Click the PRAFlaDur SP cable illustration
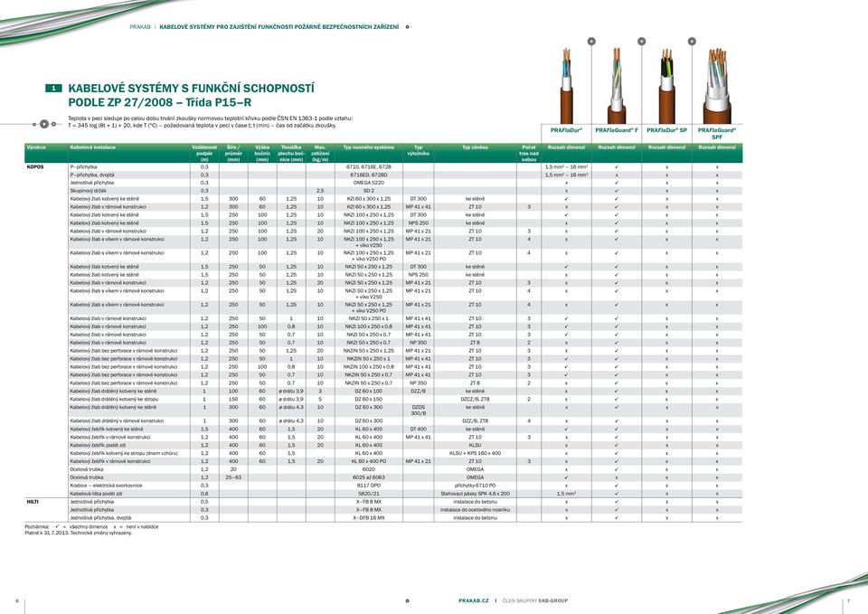 pos(666,86)
